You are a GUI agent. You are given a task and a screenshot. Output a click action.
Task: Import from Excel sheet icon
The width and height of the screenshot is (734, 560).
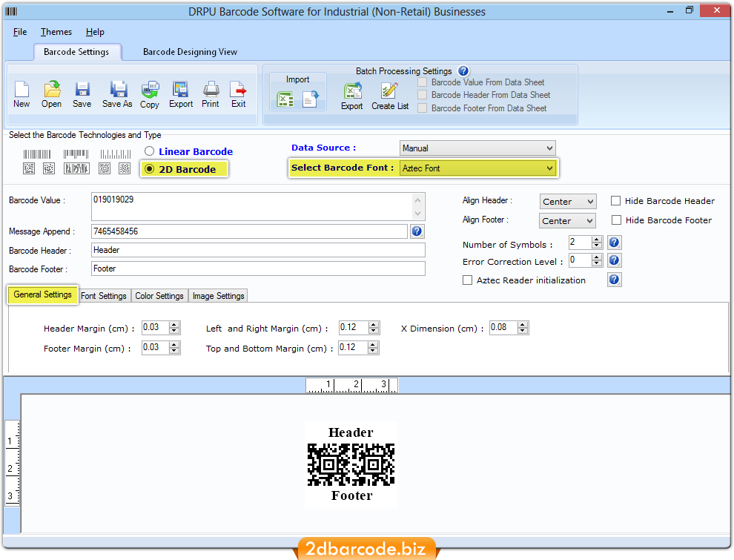click(285, 99)
